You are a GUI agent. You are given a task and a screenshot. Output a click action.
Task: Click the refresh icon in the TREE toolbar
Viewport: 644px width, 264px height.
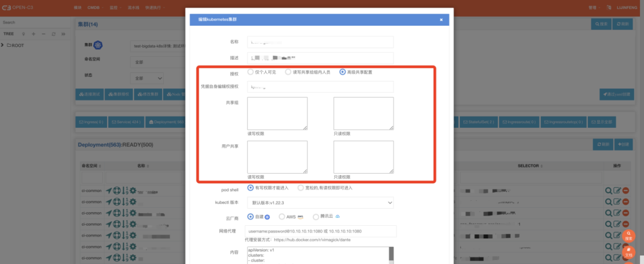(53, 34)
